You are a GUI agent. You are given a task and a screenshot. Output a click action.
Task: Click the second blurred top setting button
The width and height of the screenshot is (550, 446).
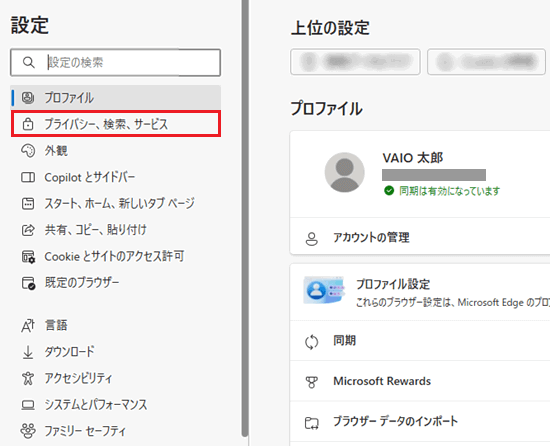tap(486, 62)
